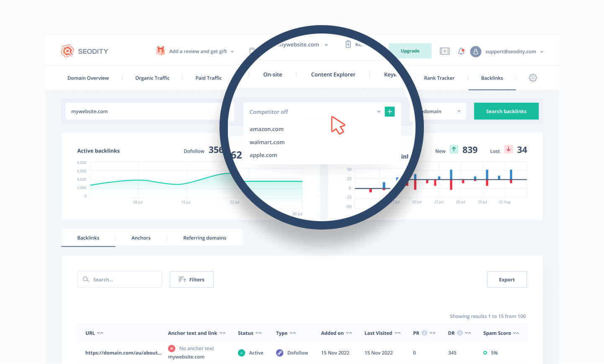Open Organic Traffic tab
This screenshot has height=364, width=604.
pos(152,78)
